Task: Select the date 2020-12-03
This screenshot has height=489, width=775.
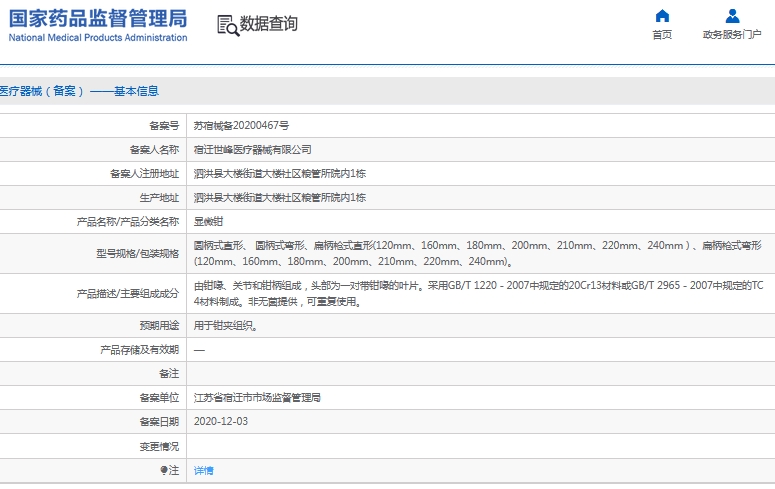Action: (x=220, y=421)
